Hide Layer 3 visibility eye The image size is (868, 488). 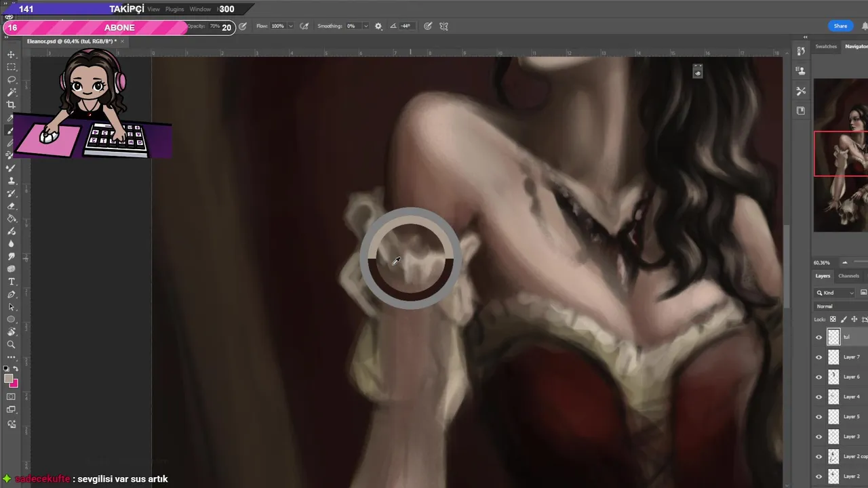[x=818, y=436]
